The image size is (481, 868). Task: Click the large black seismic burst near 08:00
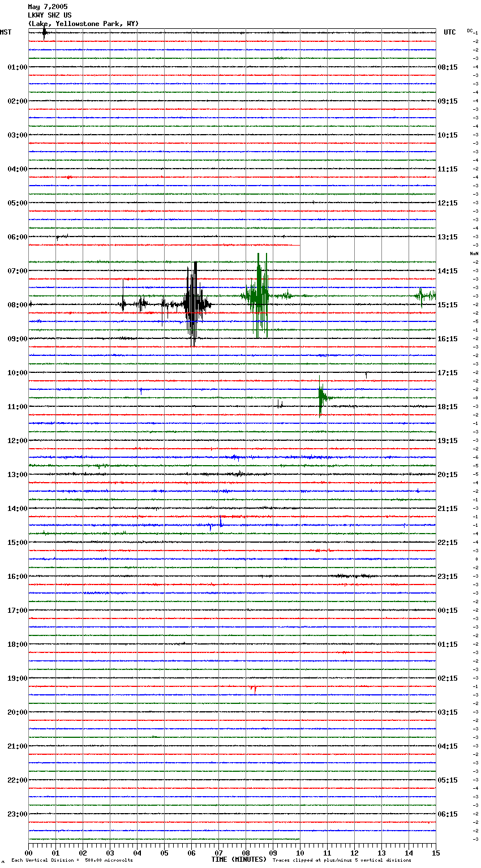[x=193, y=304]
